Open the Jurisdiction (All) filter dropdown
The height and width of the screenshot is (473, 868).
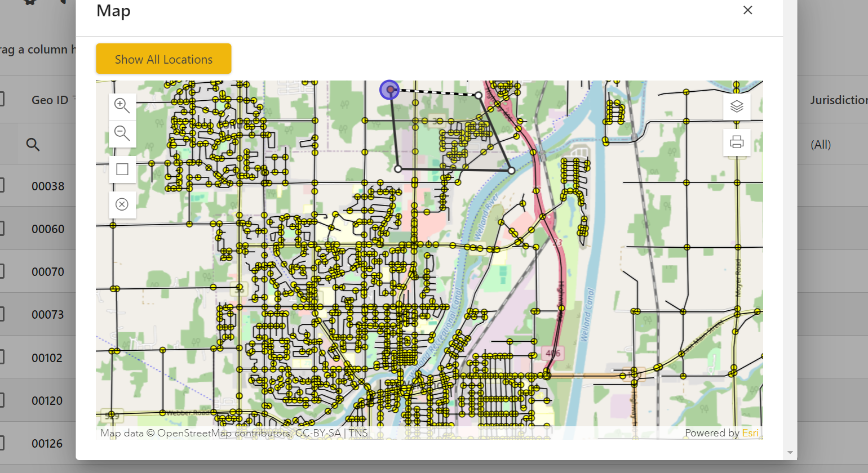tap(821, 145)
